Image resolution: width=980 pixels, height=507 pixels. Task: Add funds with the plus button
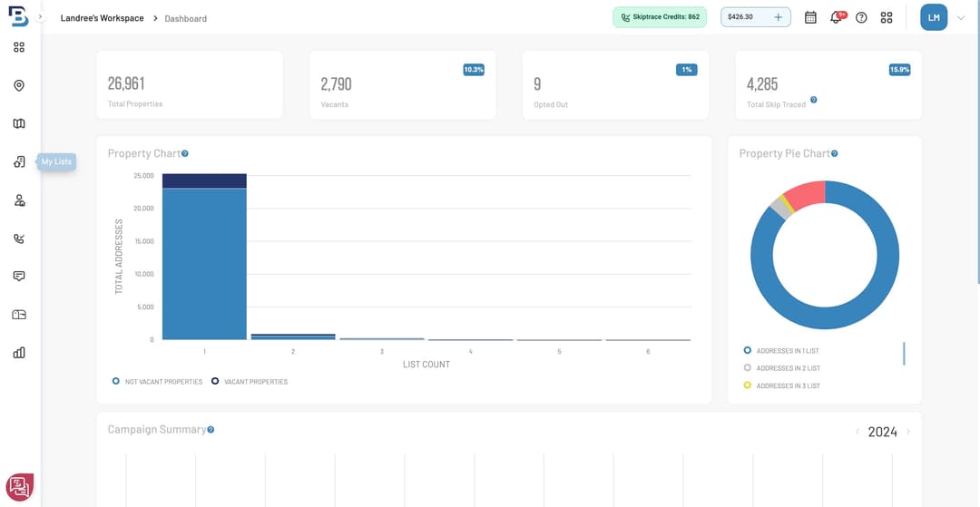[778, 17]
